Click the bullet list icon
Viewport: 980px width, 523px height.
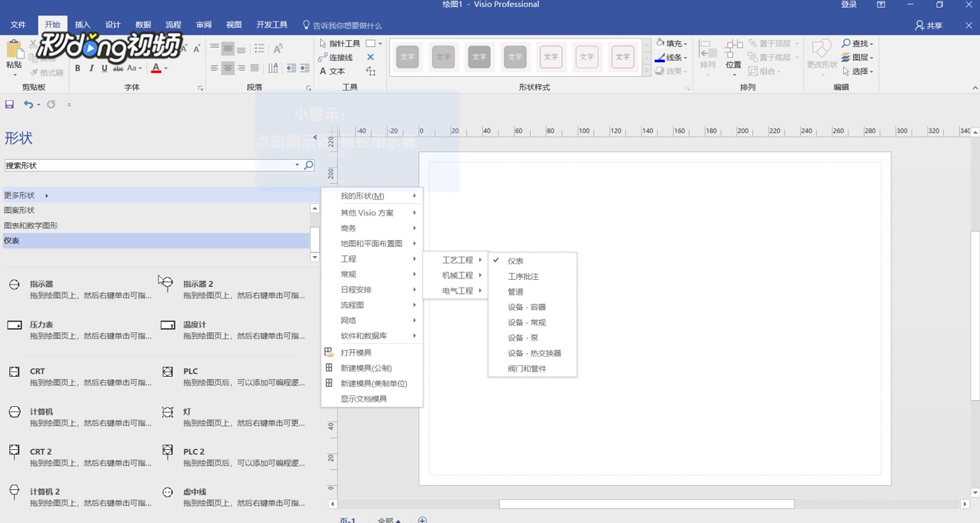pyautogui.click(x=259, y=48)
